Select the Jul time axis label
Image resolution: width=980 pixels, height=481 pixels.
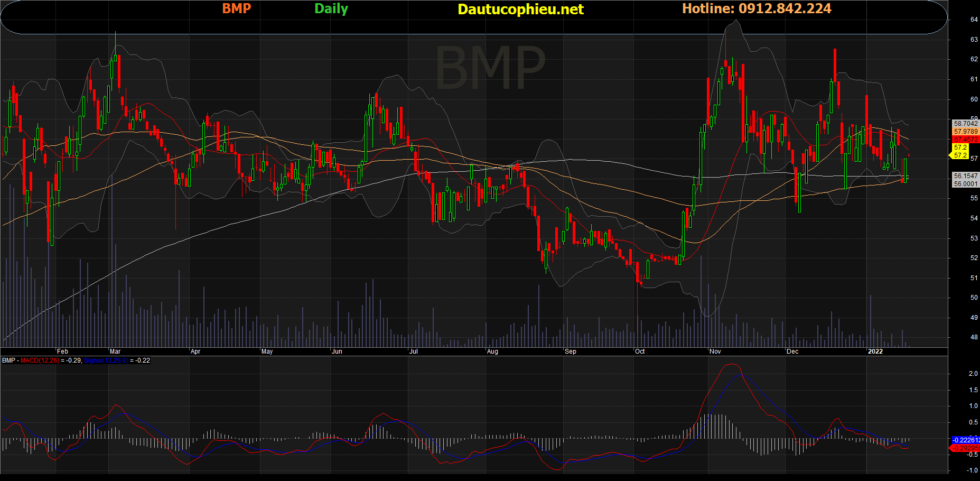[x=414, y=351]
